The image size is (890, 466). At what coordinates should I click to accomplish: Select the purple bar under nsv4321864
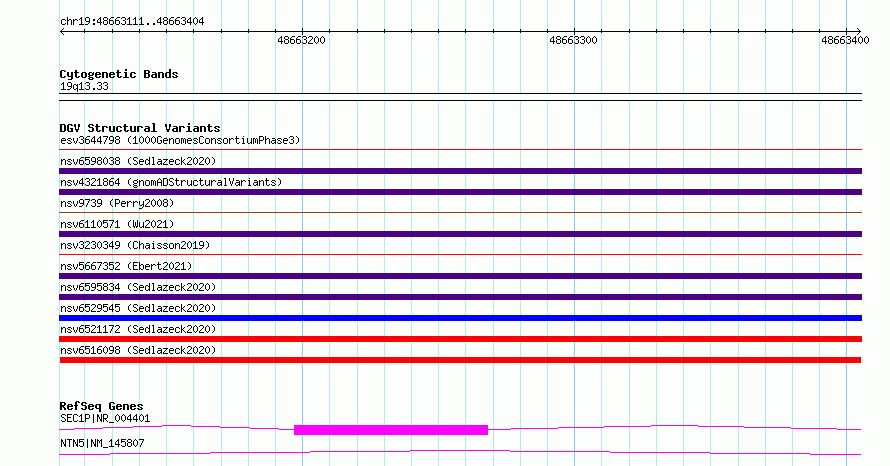point(460,192)
